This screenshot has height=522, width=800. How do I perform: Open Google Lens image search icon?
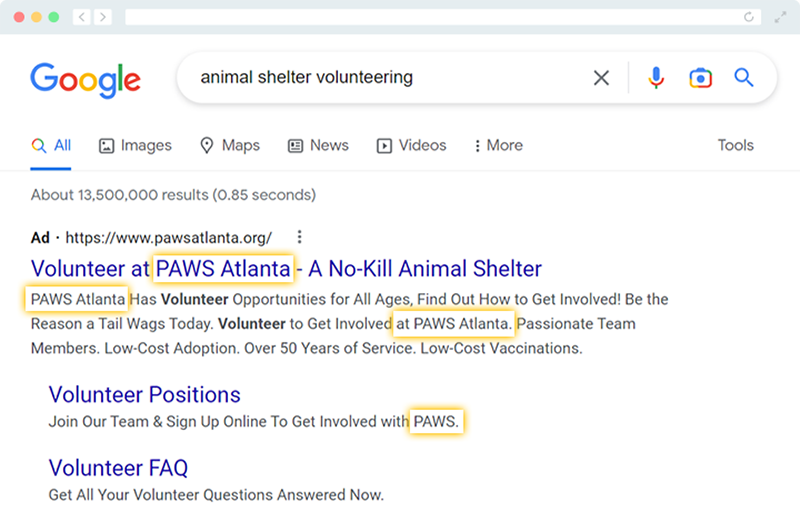tap(700, 78)
